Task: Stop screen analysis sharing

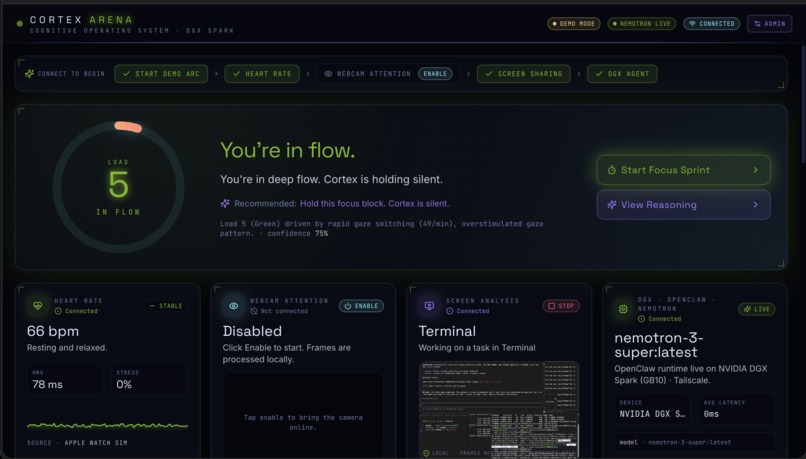Action: coord(561,306)
